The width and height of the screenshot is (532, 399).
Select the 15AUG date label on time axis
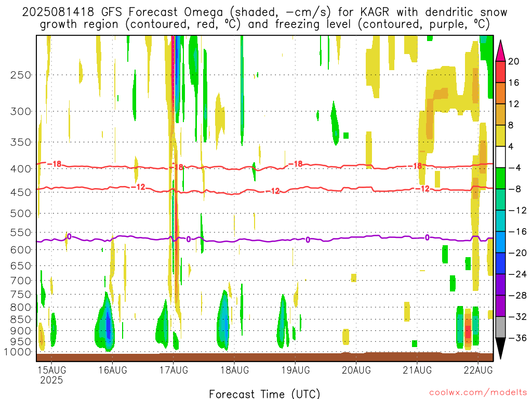[51, 370]
